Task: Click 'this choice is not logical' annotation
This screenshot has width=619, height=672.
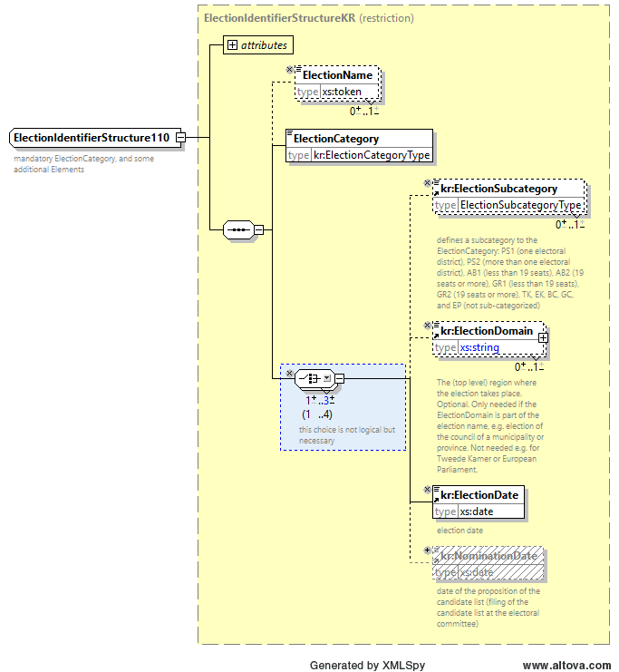Action: (347, 435)
